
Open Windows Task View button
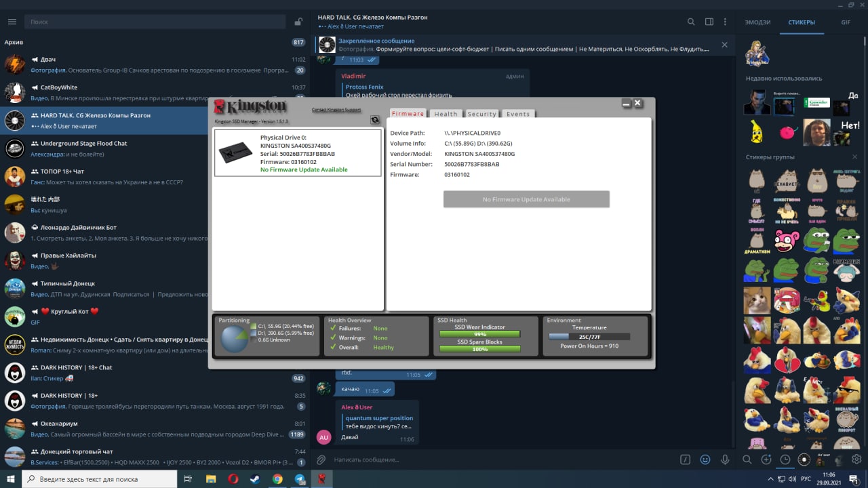click(x=187, y=479)
